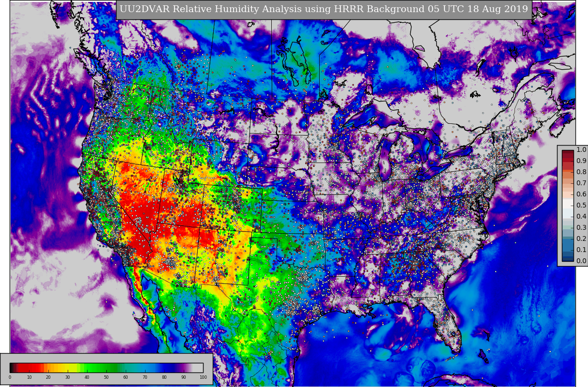Click tick label 90 on humidity colorbar
Viewport: 588px width, 387px height.
tap(184, 377)
